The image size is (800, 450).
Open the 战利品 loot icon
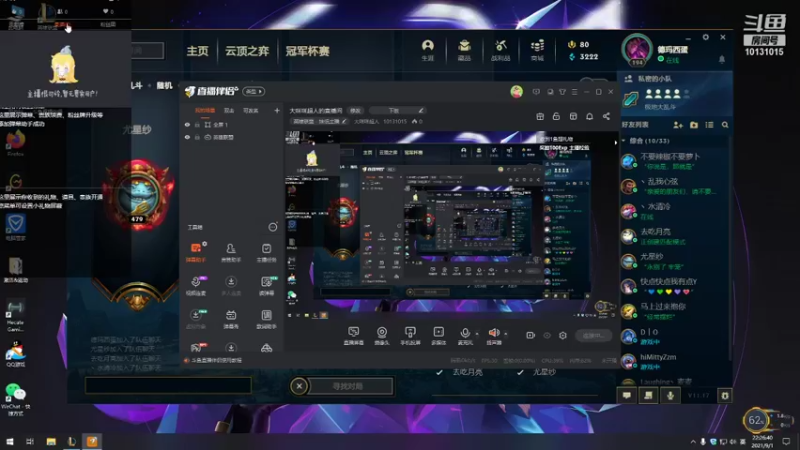point(501,50)
